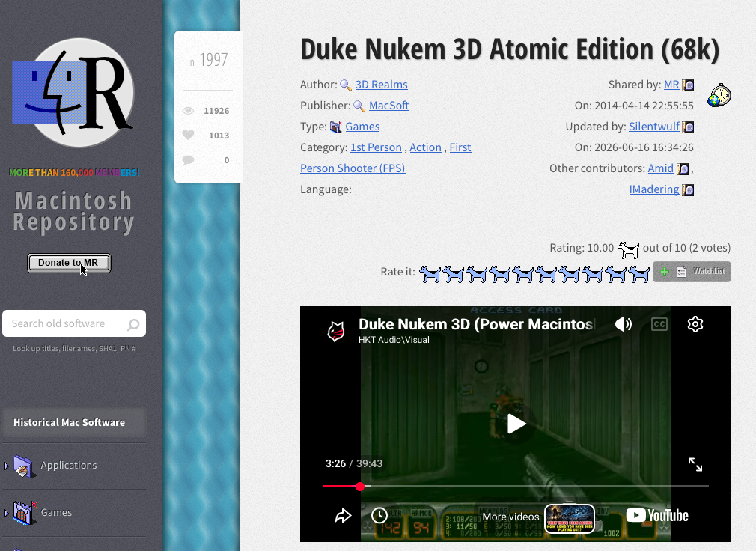Open the MacSoft publisher link
The width and height of the screenshot is (756, 551).
(389, 106)
